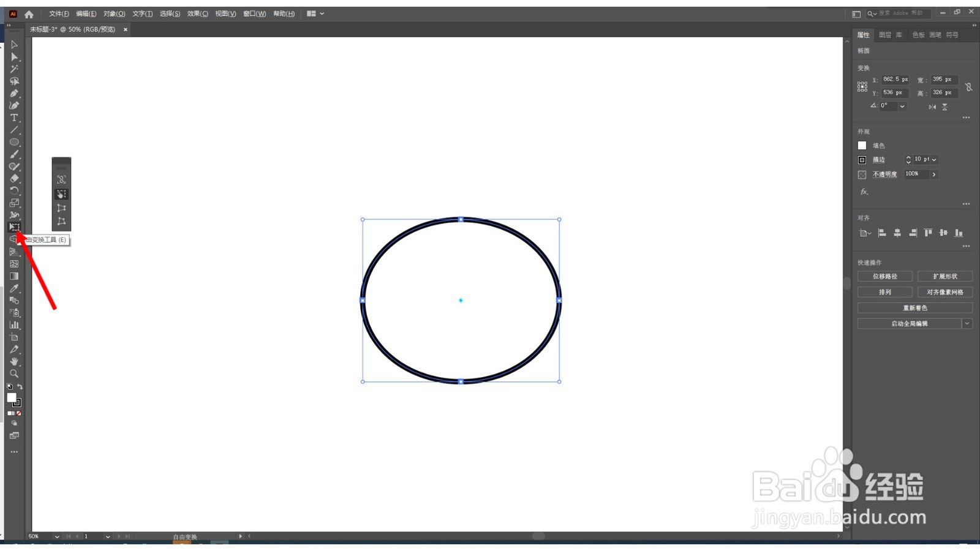Click the 位移路径 button
The height and width of the screenshot is (551, 980).
[x=885, y=277]
